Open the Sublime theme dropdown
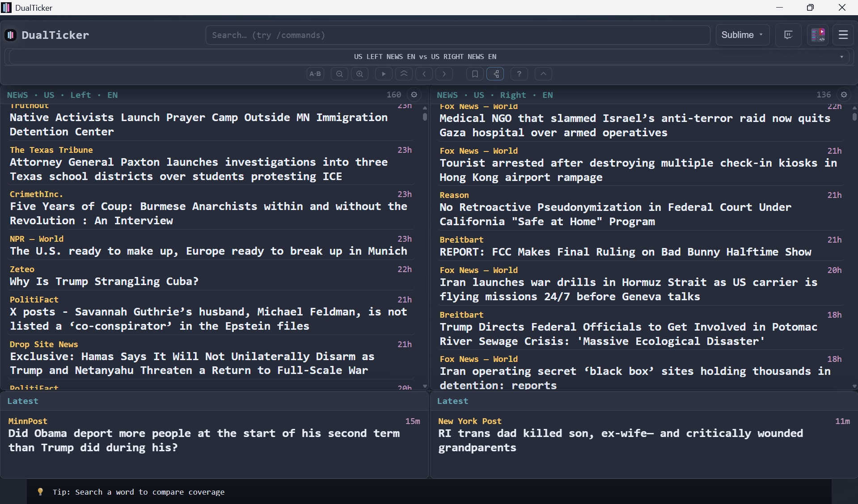Screen dimensions: 858x504 click(742, 35)
